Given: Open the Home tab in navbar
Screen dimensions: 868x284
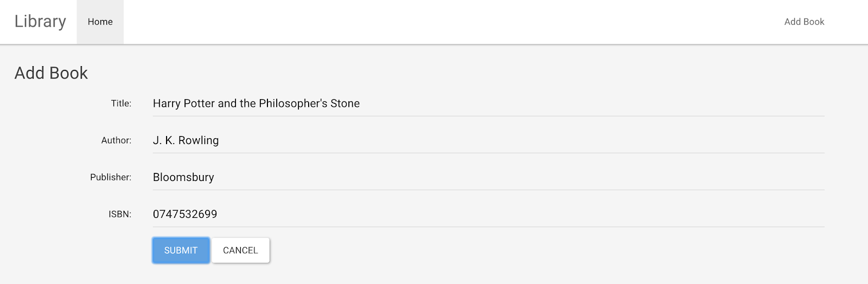Looking at the screenshot, I should (x=100, y=22).
